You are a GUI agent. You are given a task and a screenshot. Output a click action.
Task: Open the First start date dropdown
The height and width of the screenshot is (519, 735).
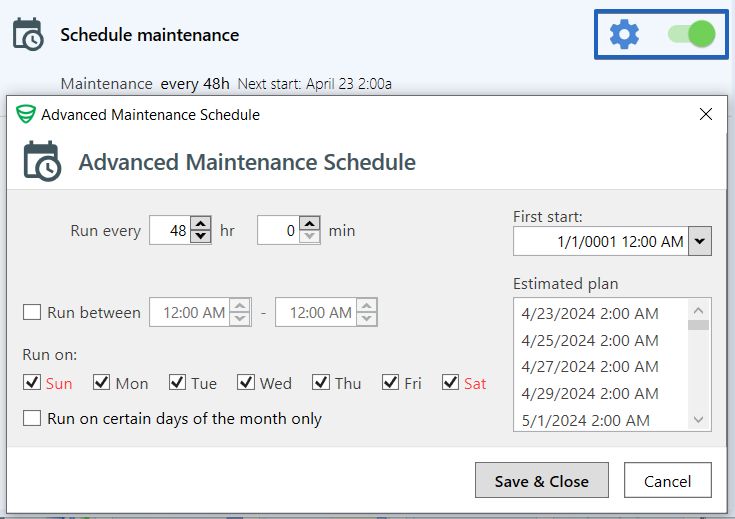tap(699, 241)
